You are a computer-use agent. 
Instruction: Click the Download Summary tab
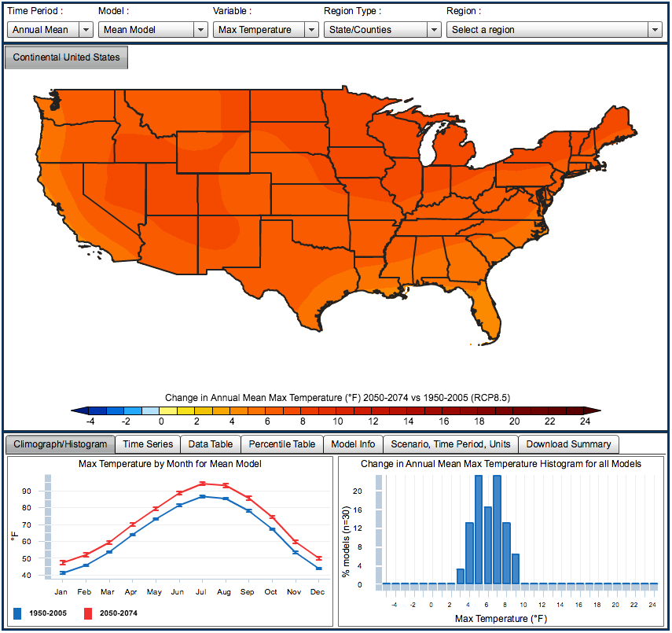coord(568,444)
